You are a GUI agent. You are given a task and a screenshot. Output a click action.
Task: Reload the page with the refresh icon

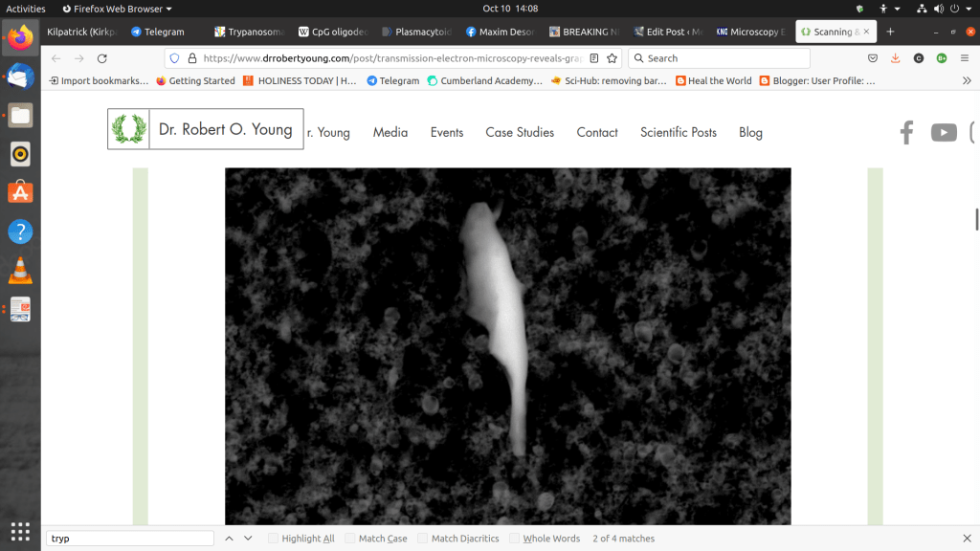(102, 58)
